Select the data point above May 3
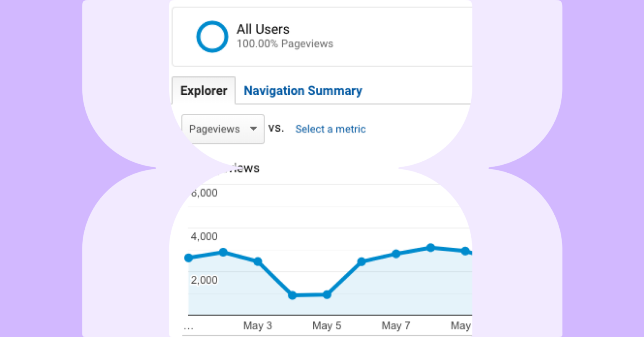Viewport: 644px width, 337px height. 257,261
